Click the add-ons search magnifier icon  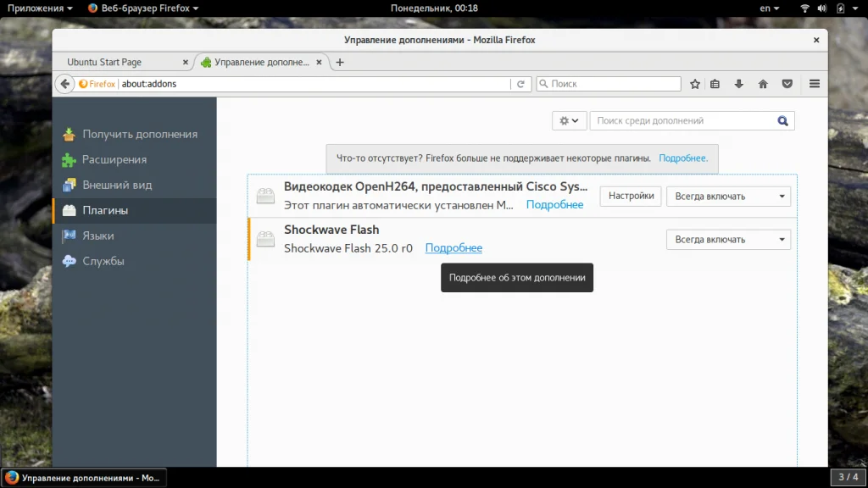pos(782,121)
